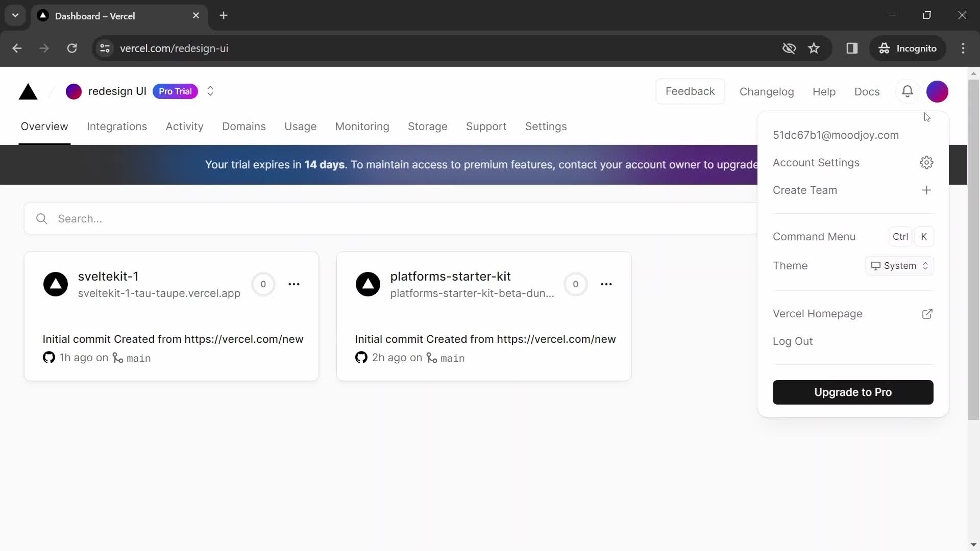Open the platforms-starter-kit more options menu
Image resolution: width=980 pixels, height=551 pixels.
(x=606, y=284)
